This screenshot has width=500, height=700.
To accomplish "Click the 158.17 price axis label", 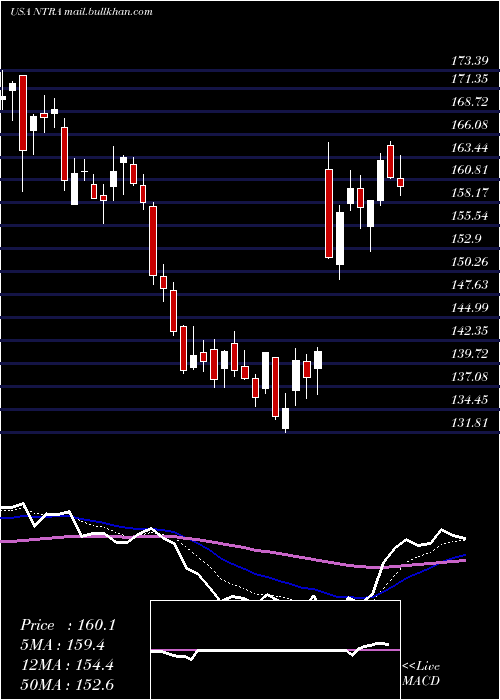I will (470, 193).
